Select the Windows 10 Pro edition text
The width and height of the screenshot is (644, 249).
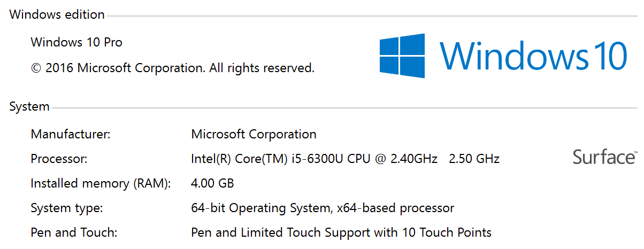[x=76, y=42]
